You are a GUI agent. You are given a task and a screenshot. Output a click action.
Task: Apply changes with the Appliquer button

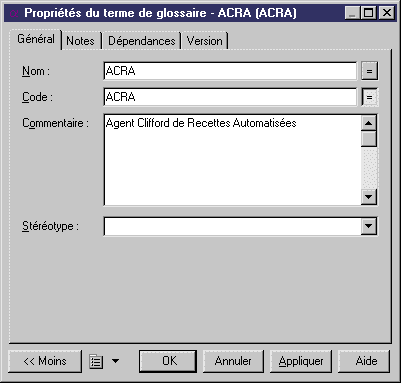[301, 361]
